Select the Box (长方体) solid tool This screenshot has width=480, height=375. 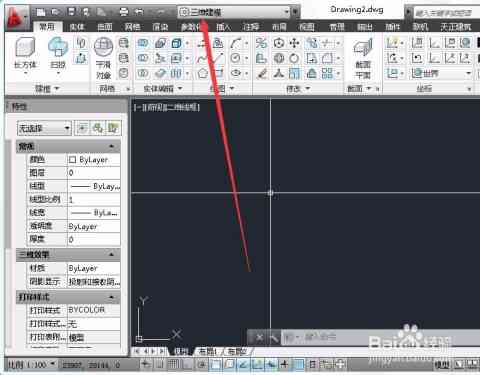(x=25, y=52)
